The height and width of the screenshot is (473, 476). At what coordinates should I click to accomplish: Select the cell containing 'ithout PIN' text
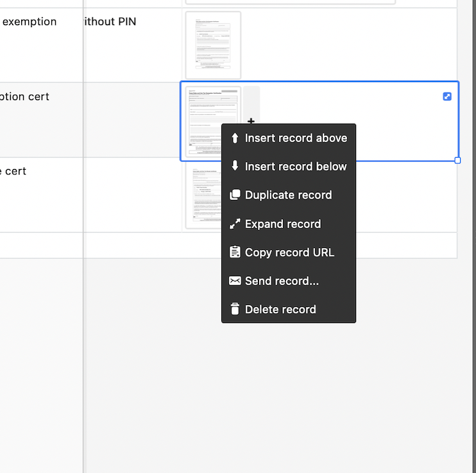(x=132, y=45)
